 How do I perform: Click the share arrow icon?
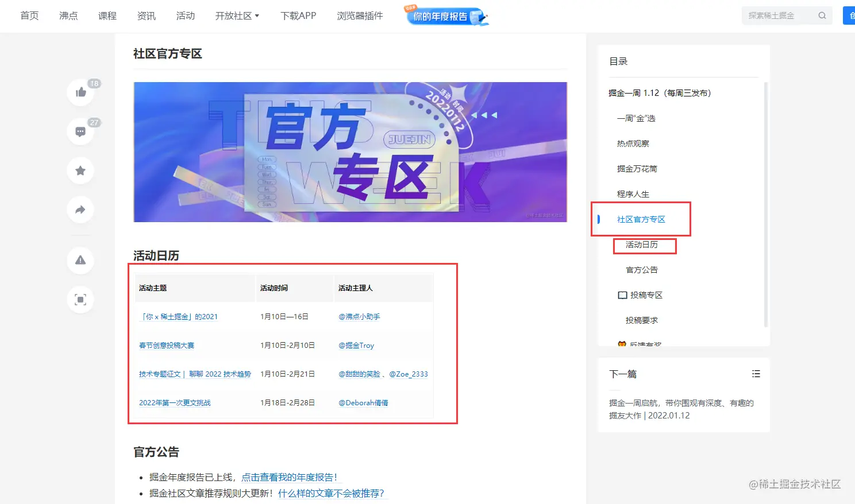point(80,210)
